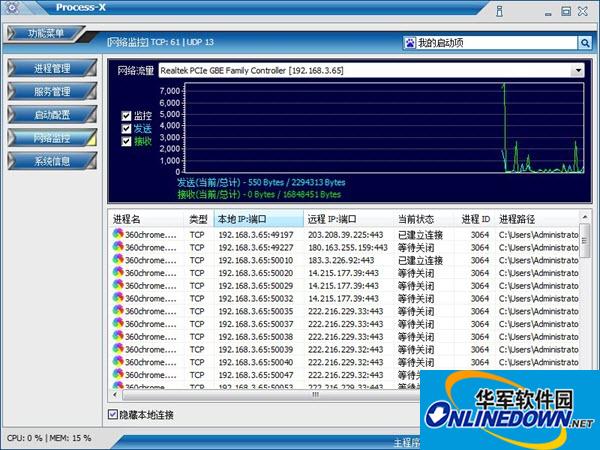
Task: Open the 功能菜单 function menu
Action: 45,33
